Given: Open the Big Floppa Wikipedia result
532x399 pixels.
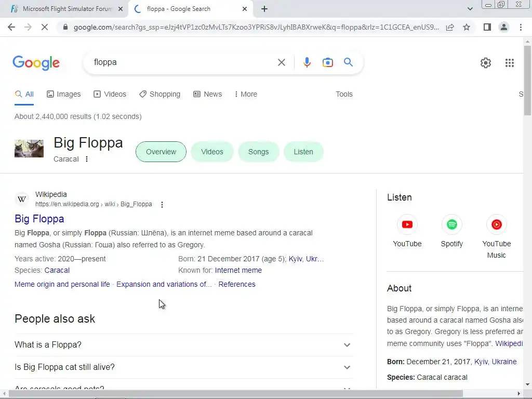Looking at the screenshot, I should pyautogui.click(x=39, y=219).
